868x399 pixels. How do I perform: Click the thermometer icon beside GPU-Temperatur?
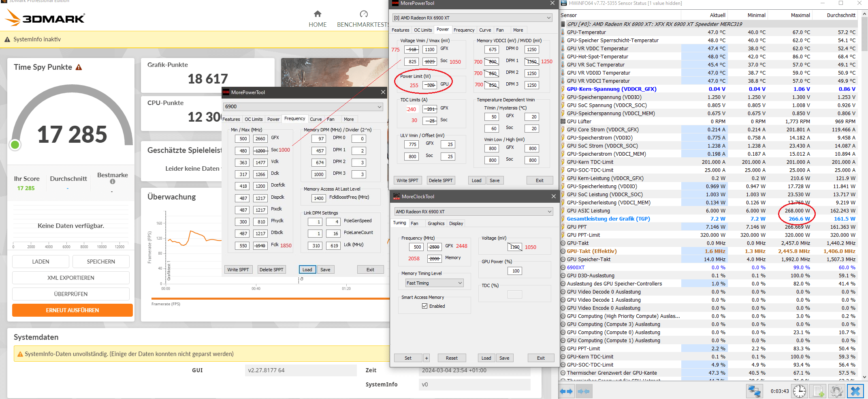point(563,32)
